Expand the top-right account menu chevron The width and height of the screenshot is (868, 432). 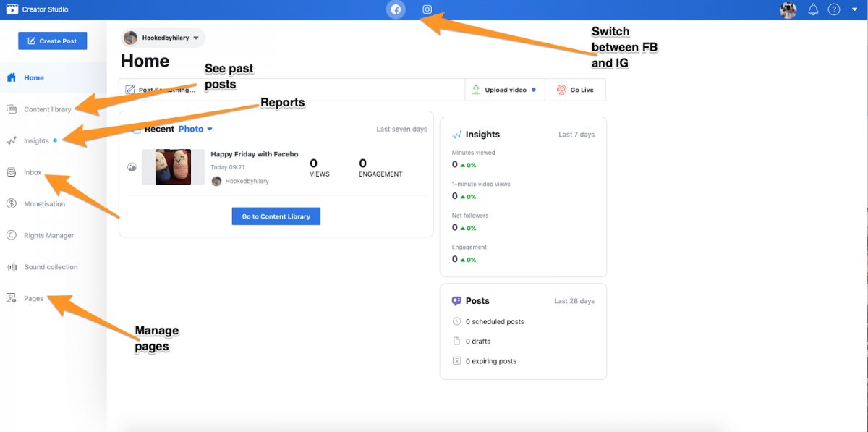[x=855, y=9]
